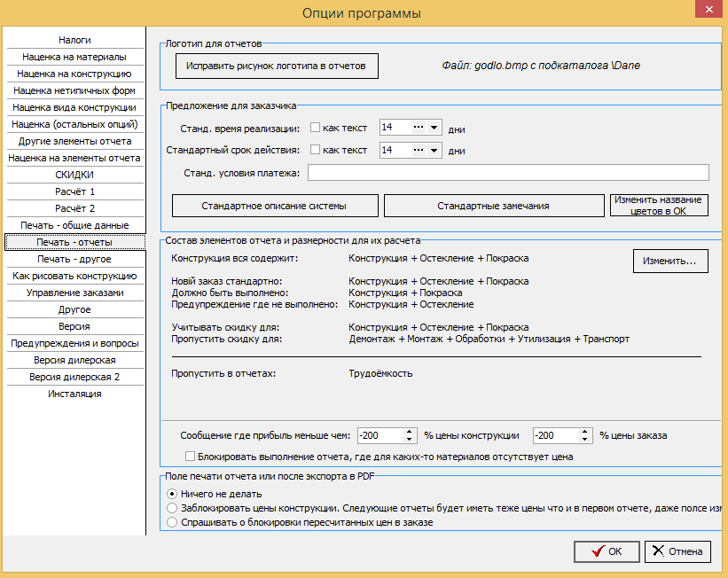Select the СКИДКИ section
This screenshot has height=578, width=728.
(74, 175)
